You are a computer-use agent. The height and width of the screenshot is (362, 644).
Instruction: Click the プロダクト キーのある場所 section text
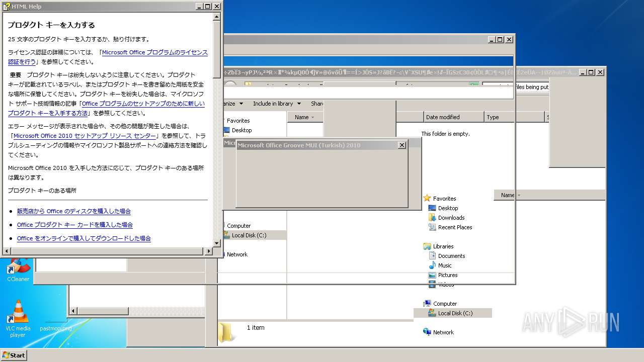[42, 191]
